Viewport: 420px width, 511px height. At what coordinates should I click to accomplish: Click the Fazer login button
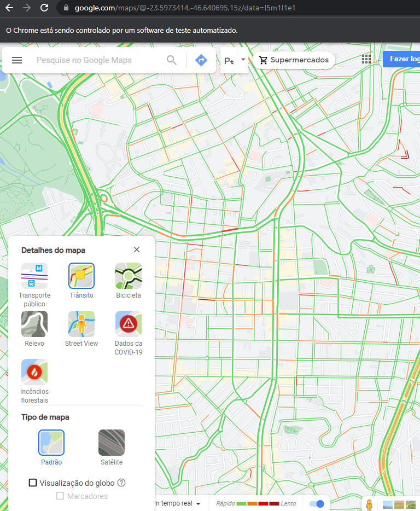click(x=404, y=59)
